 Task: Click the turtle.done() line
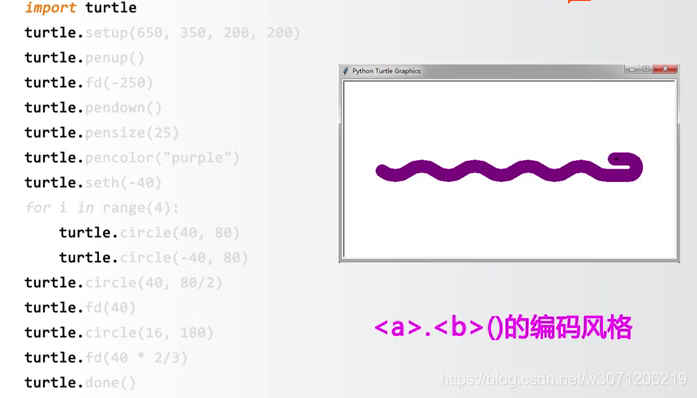[80, 382]
